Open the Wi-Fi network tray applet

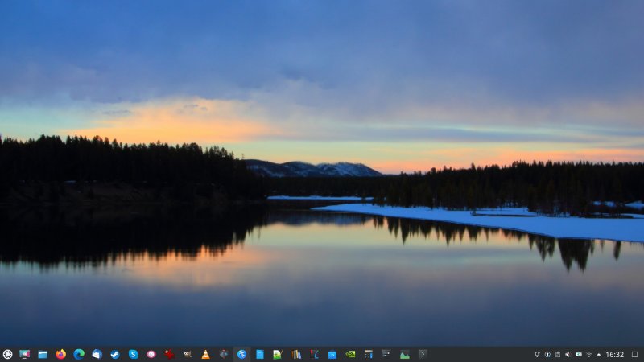point(589,354)
